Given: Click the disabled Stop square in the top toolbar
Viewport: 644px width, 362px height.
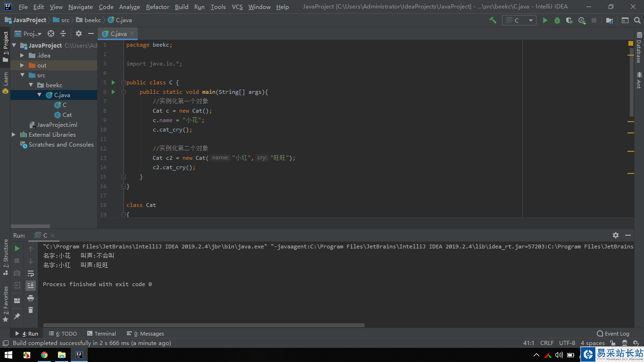Looking at the screenshot, I should pyautogui.click(x=594, y=20).
